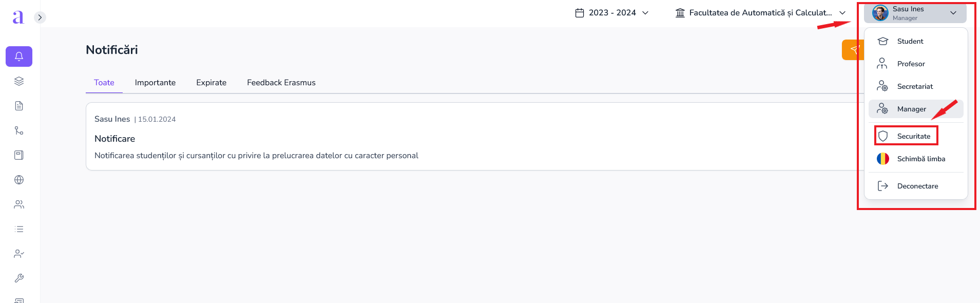Click the user-check icon in the sidebar

(x=19, y=254)
